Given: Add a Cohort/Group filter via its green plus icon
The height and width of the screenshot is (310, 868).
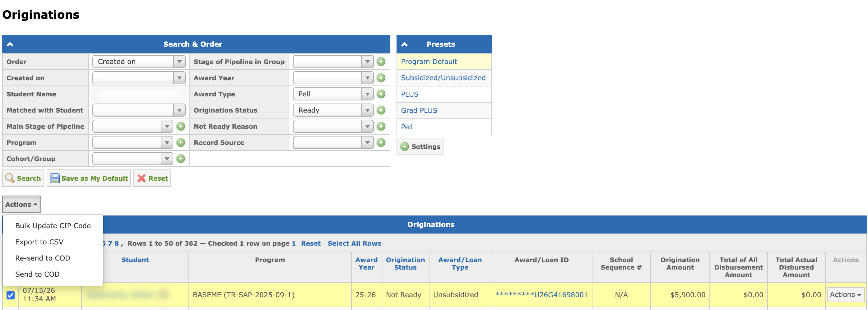Looking at the screenshot, I should coord(181,159).
